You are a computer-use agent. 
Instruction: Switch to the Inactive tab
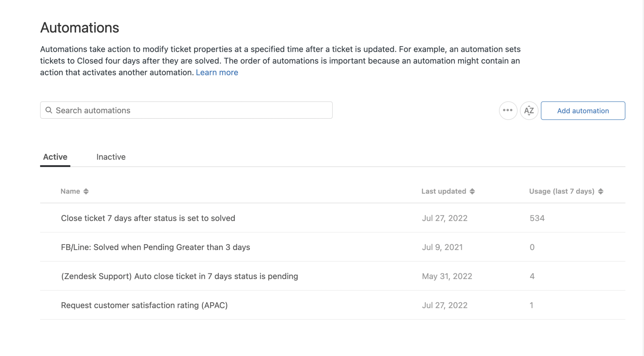[x=111, y=157]
